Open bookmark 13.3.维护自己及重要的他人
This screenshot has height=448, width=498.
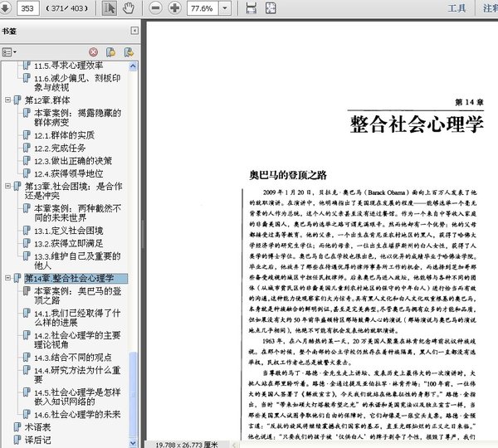77,261
